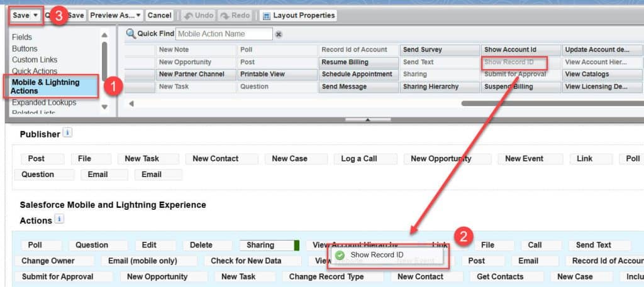Open Layout Properties

click(298, 16)
